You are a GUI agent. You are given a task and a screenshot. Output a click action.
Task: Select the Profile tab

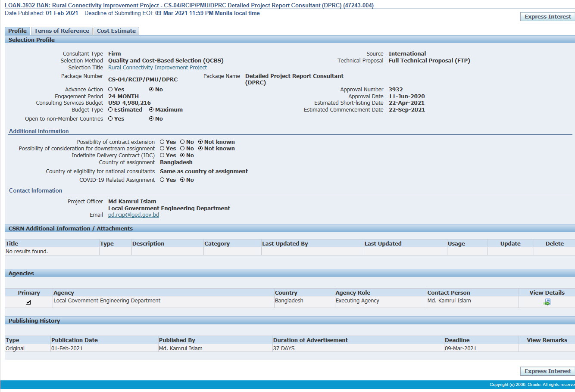coord(17,31)
